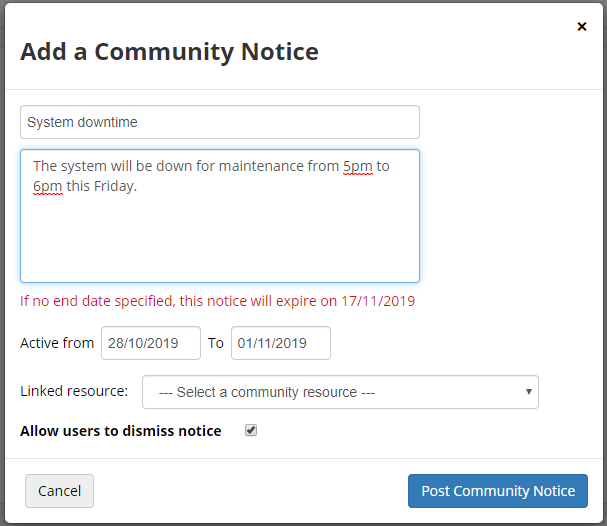The width and height of the screenshot is (607, 526).
Task: Click the 'Add a Community Notice' heading
Action: 170,52
